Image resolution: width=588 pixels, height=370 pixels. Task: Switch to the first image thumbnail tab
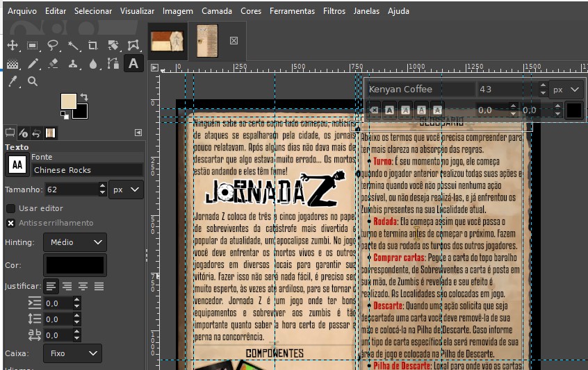point(168,41)
